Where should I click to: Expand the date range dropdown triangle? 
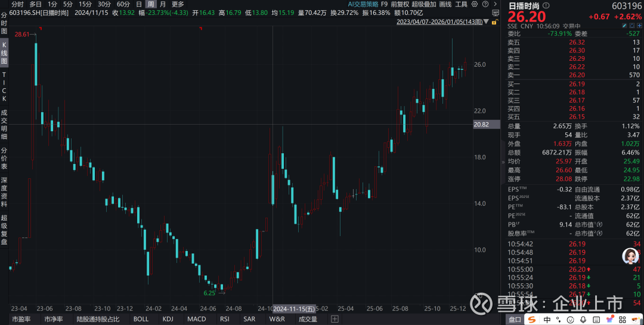click(x=487, y=22)
